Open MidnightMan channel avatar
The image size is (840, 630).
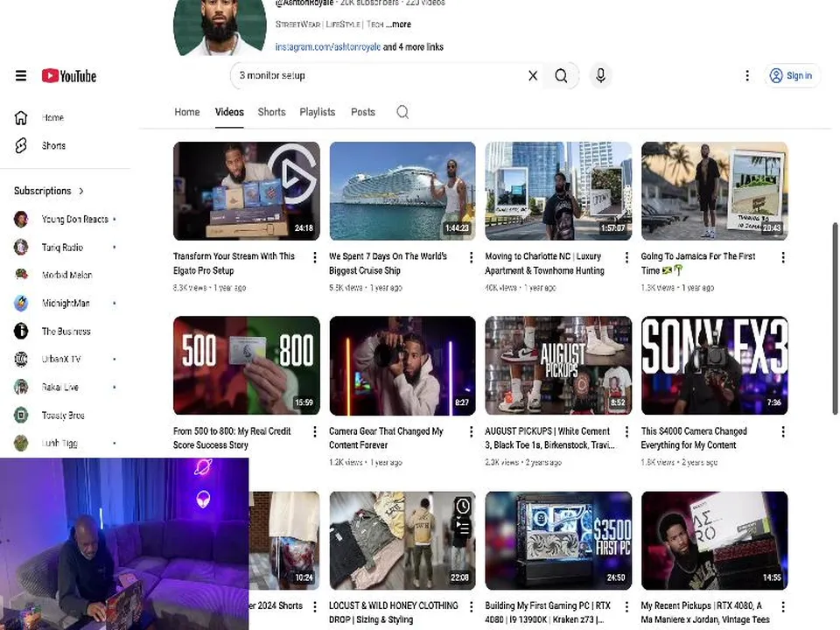21,304
